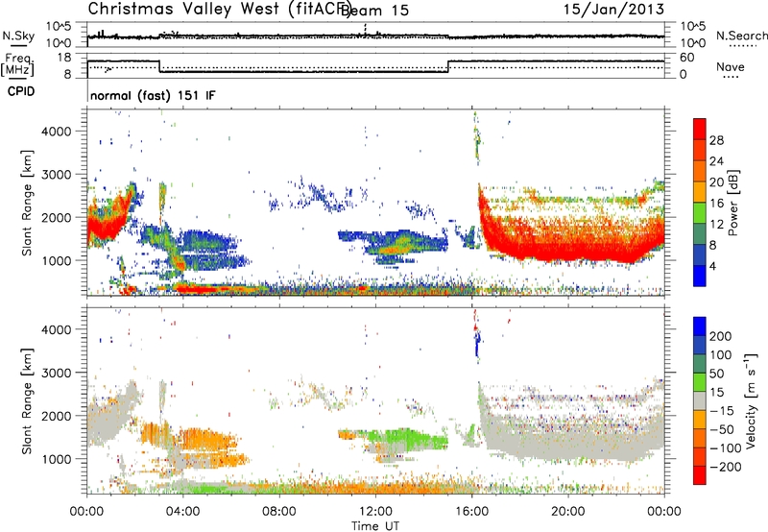The image size is (768, 532).
Task: Click '200' on the Velocity color bar
Action: coord(720,336)
